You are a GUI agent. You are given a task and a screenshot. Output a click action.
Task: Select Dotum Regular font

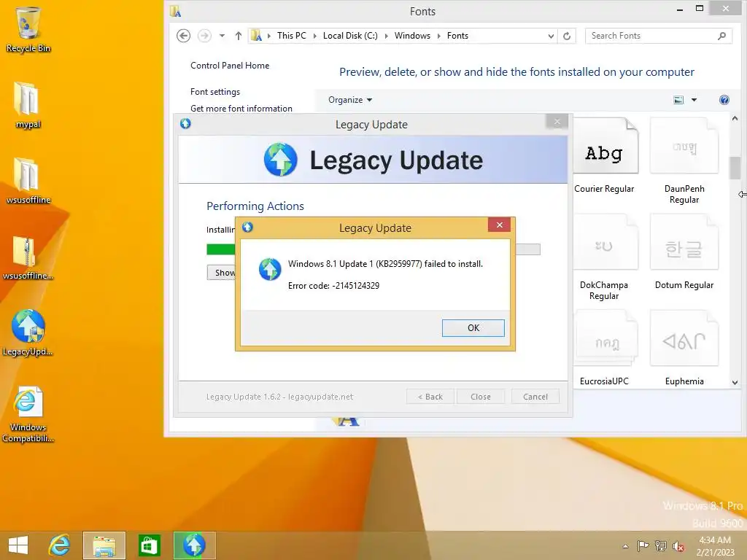click(684, 252)
